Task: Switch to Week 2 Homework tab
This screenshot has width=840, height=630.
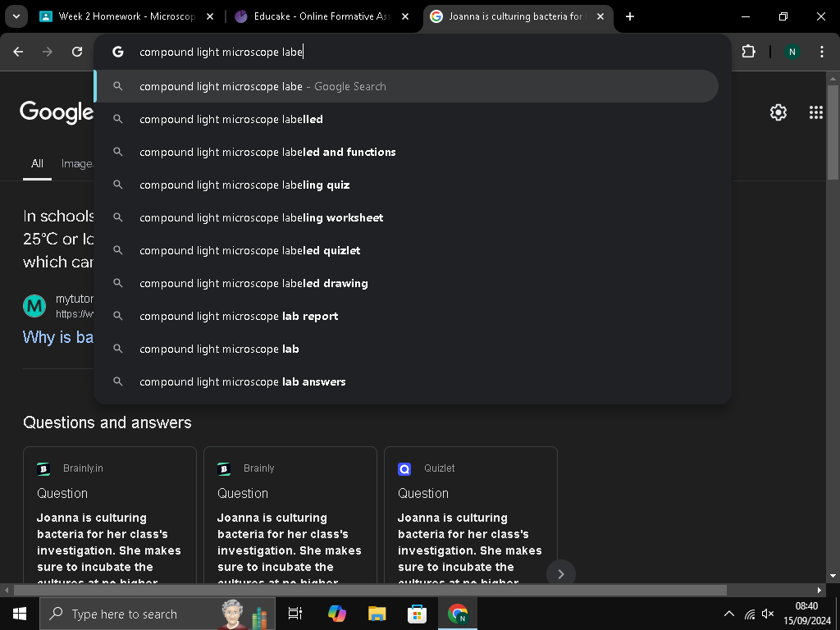Action: [x=127, y=16]
